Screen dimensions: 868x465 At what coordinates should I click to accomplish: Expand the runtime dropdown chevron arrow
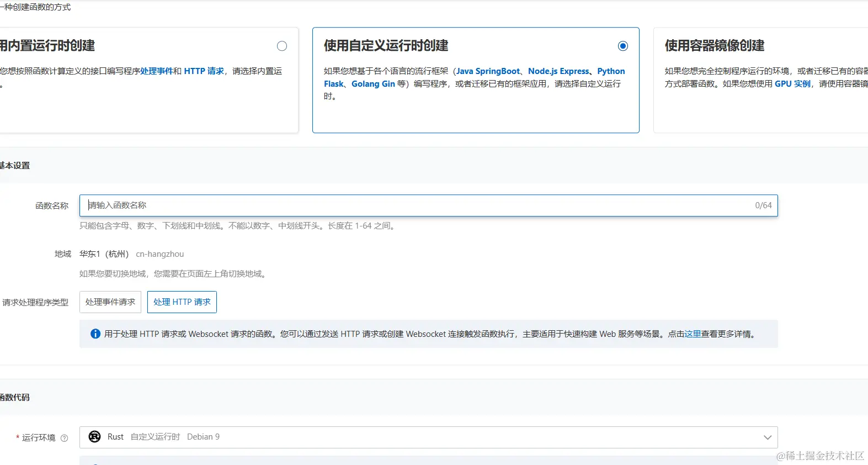pyautogui.click(x=767, y=437)
